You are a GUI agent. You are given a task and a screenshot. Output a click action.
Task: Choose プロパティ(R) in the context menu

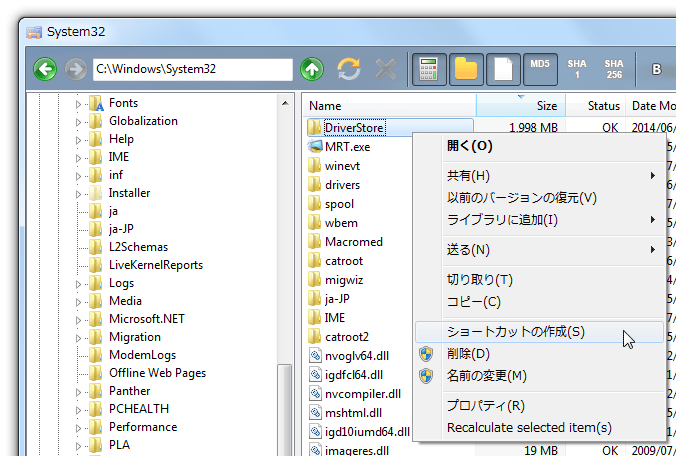[x=539, y=406]
